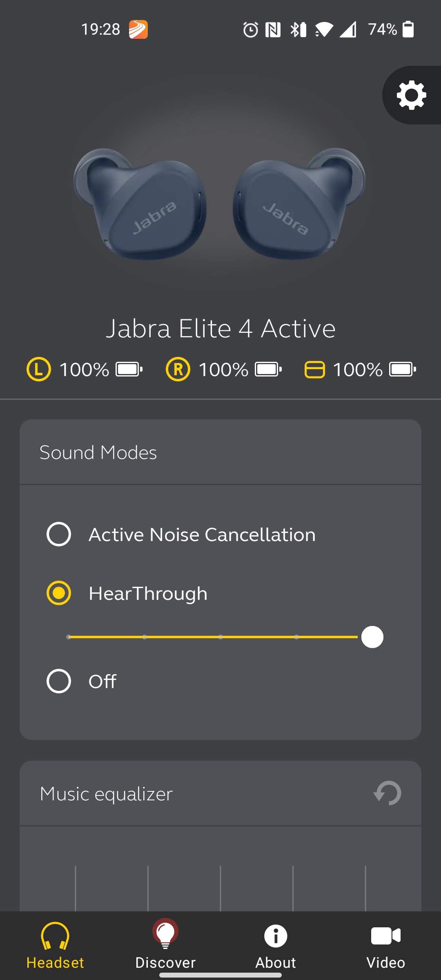
Task: Tap the orange app notification icon
Action: coord(138,29)
